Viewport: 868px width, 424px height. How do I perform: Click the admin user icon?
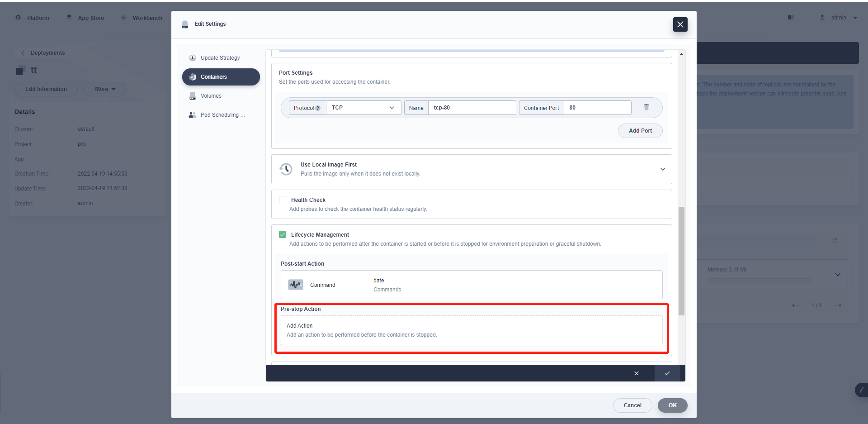[x=822, y=17]
